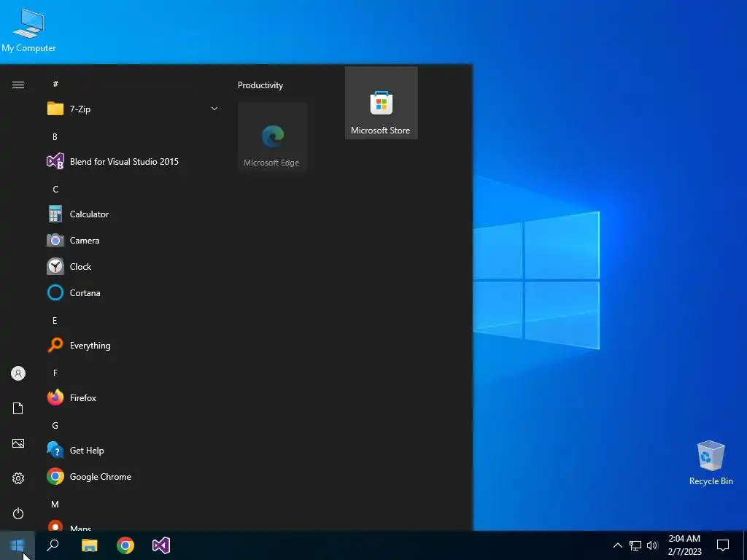The image size is (747, 560).
Task: Launch Blend for Visual Studio 2015
Action: 132,161
